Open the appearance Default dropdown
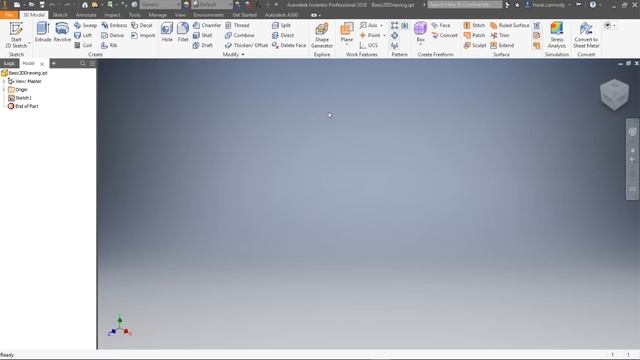The height and width of the screenshot is (360, 640). click(x=212, y=4)
